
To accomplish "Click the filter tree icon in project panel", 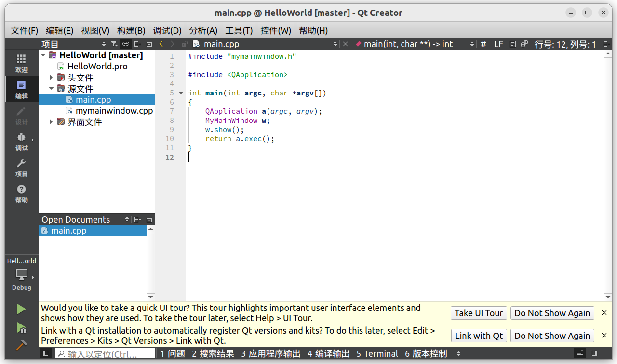I will [114, 44].
